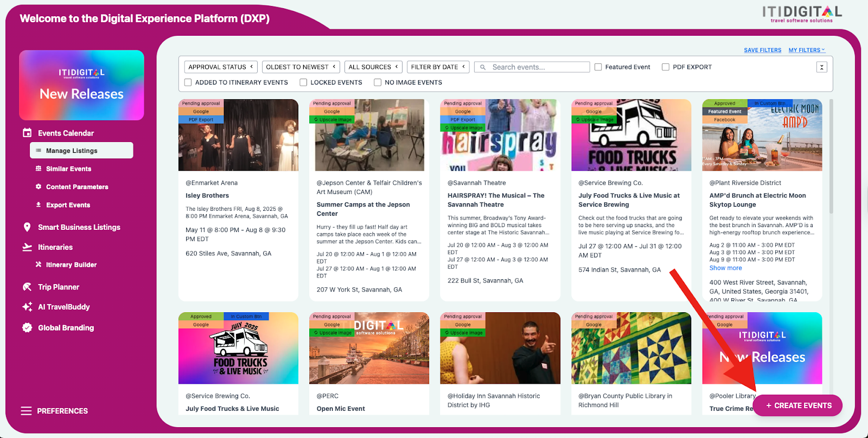Click Summer Camps at the Jepson Center title
Viewport: 868px width, 438px height.
(363, 209)
